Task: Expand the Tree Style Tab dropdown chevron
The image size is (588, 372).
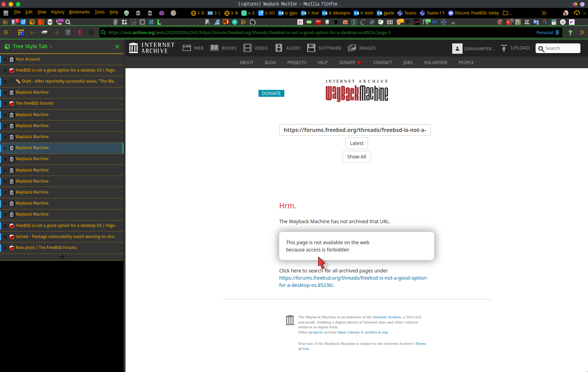Action: (x=51, y=46)
